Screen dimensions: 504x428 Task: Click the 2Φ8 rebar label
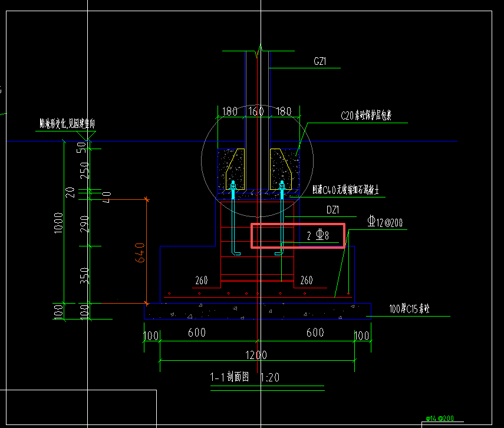[x=318, y=235]
